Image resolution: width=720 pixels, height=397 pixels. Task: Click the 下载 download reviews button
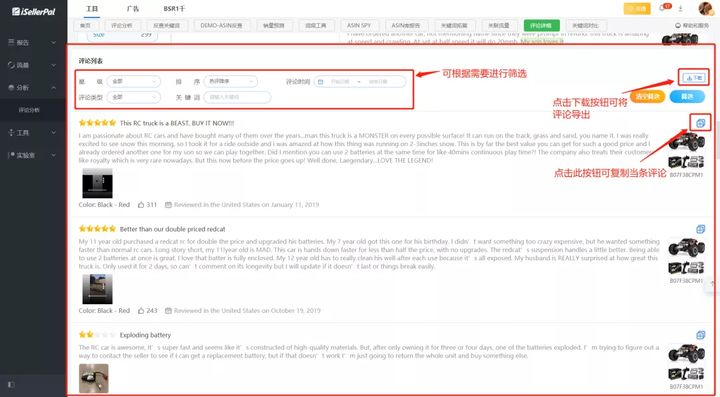click(x=693, y=78)
